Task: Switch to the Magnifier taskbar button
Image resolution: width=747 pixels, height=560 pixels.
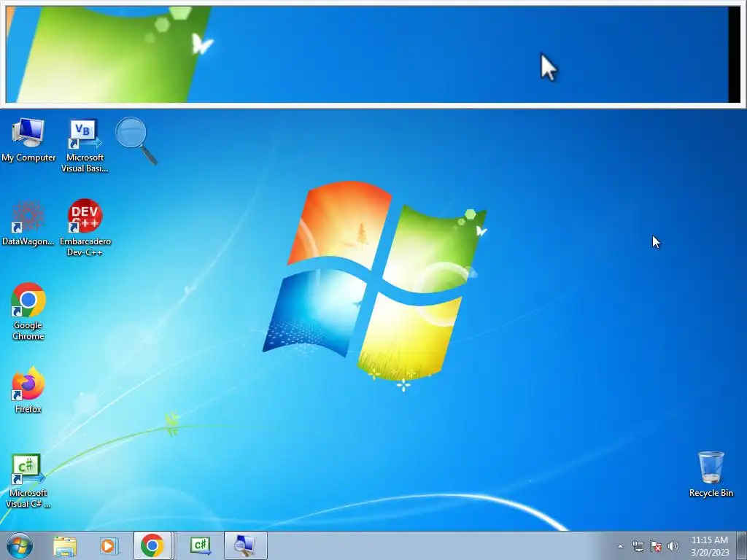Action: click(246, 545)
